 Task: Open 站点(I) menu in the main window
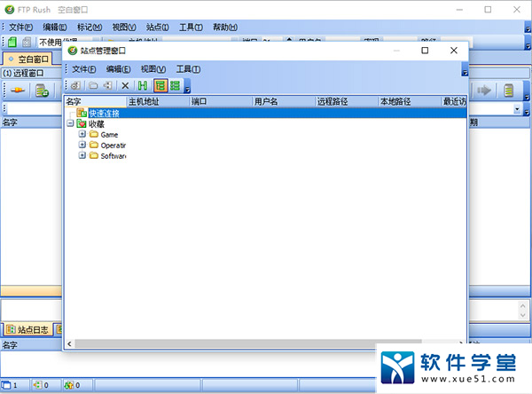(158, 28)
